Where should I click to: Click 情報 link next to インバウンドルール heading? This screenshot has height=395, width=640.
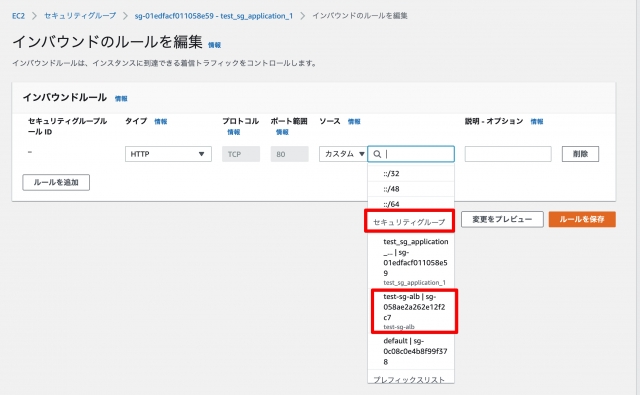point(121,98)
